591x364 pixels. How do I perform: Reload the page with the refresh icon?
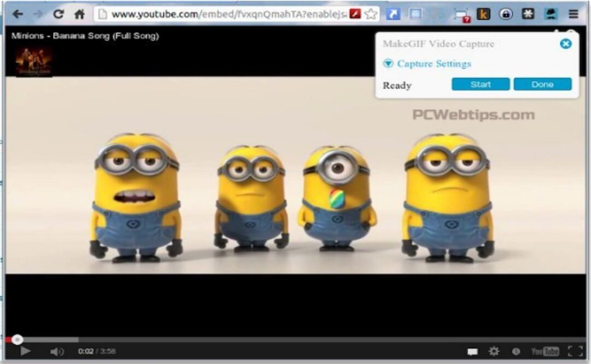coord(58,14)
